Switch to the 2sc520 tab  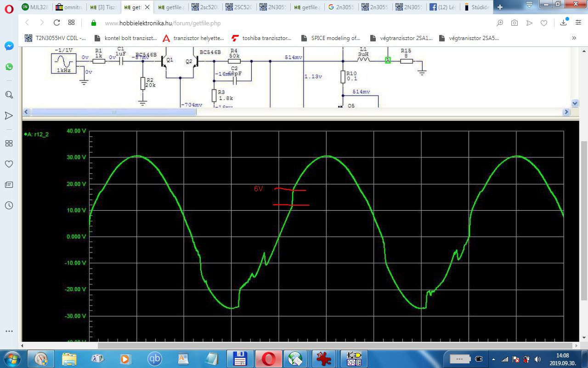(205, 7)
